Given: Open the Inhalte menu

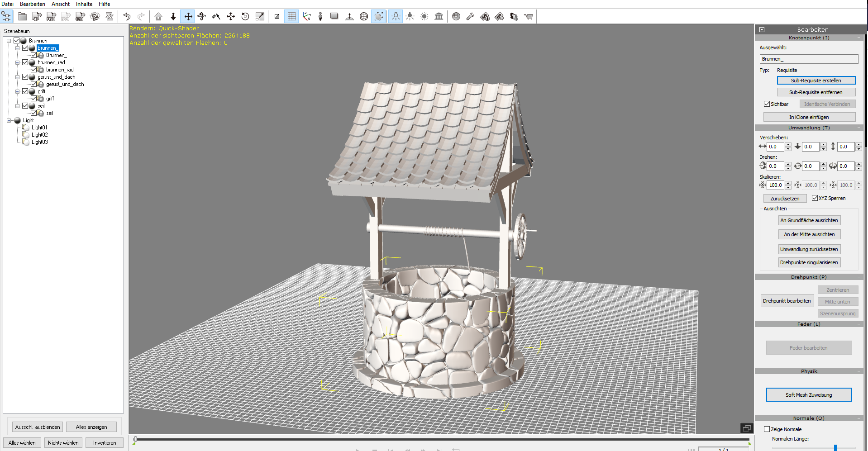Looking at the screenshot, I should (x=84, y=4).
